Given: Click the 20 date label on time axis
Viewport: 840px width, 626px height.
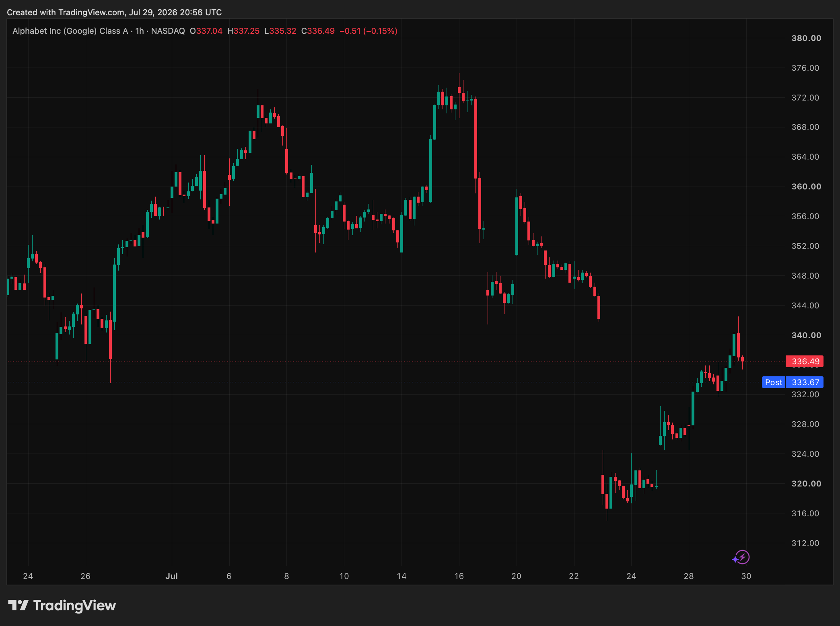Looking at the screenshot, I should click(x=517, y=576).
